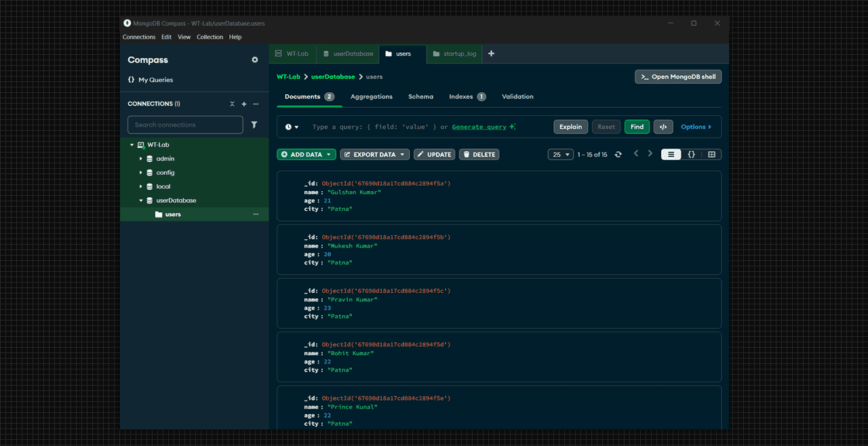Collapse all connections using sidebar icon
Viewport: 868px width, 446px height.
click(x=231, y=104)
